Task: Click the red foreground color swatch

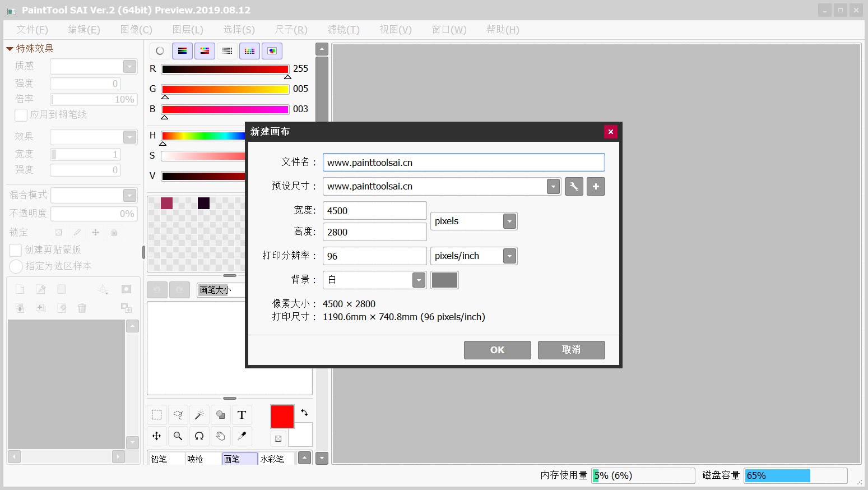Action: (x=282, y=417)
